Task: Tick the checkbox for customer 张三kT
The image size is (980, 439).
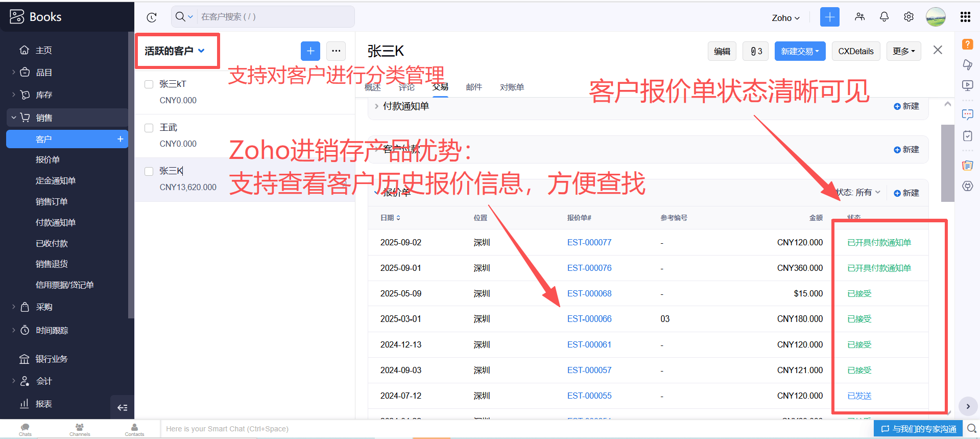Action: [x=149, y=84]
